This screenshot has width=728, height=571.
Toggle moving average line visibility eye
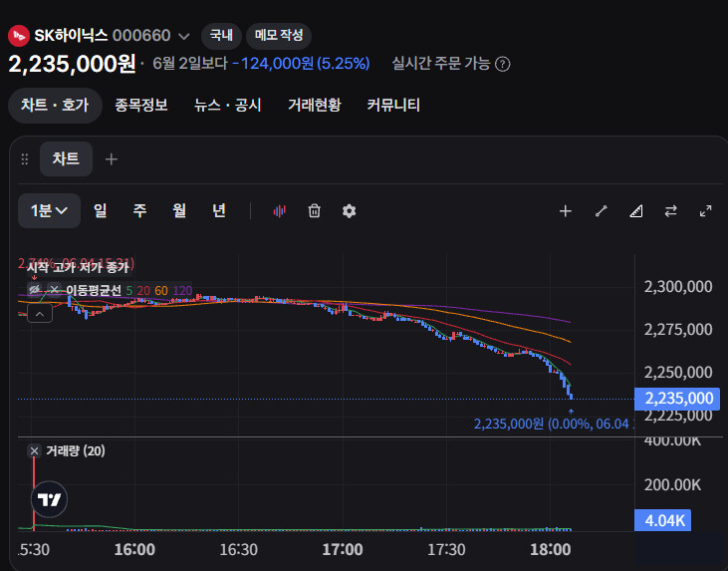[34, 290]
